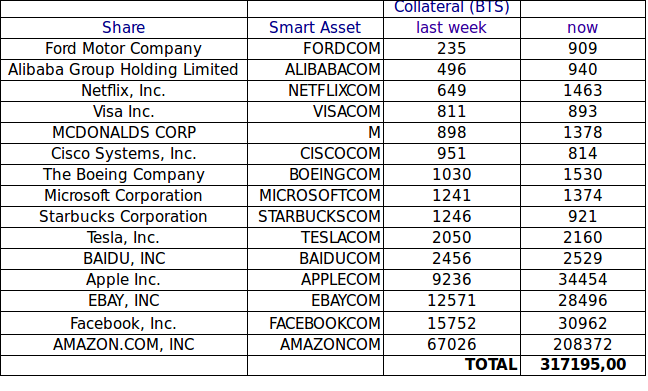Click the Ford Motor Company cell
This screenshot has width=648, height=391.
click(124, 49)
